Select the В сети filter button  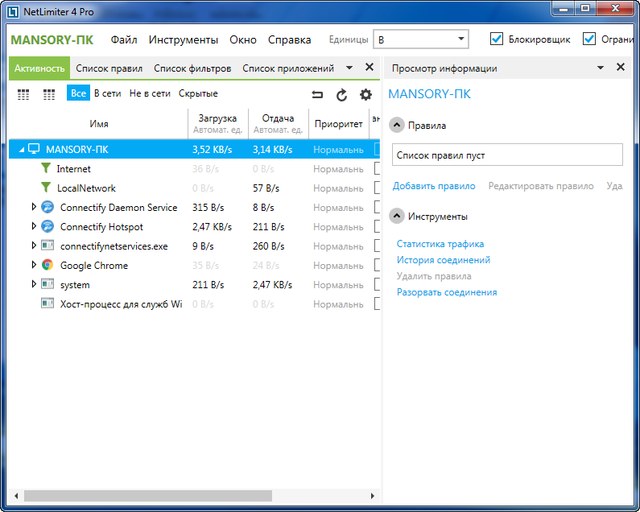(108, 93)
